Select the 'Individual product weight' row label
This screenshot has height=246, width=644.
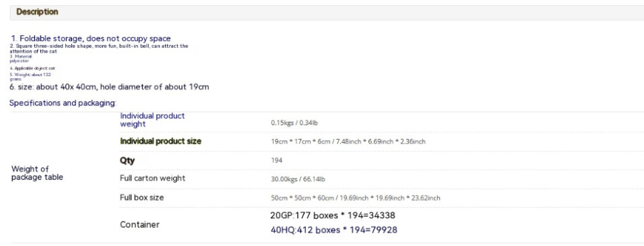152,120
